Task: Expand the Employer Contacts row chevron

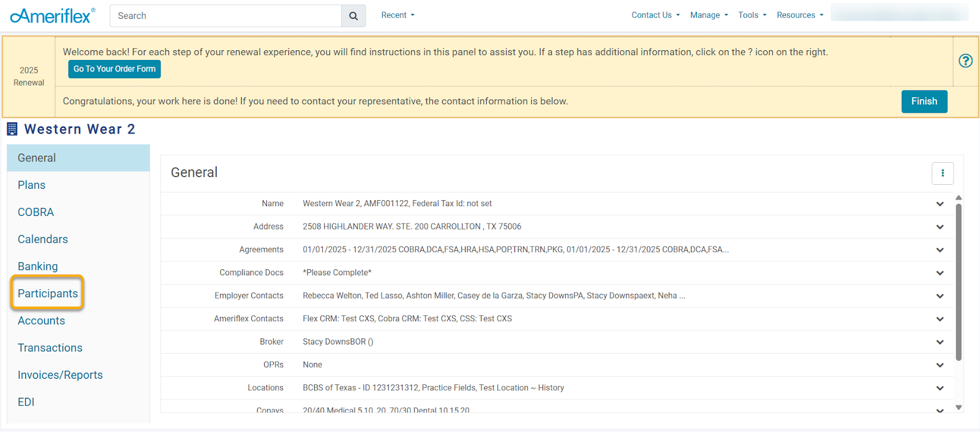Action: [940, 296]
